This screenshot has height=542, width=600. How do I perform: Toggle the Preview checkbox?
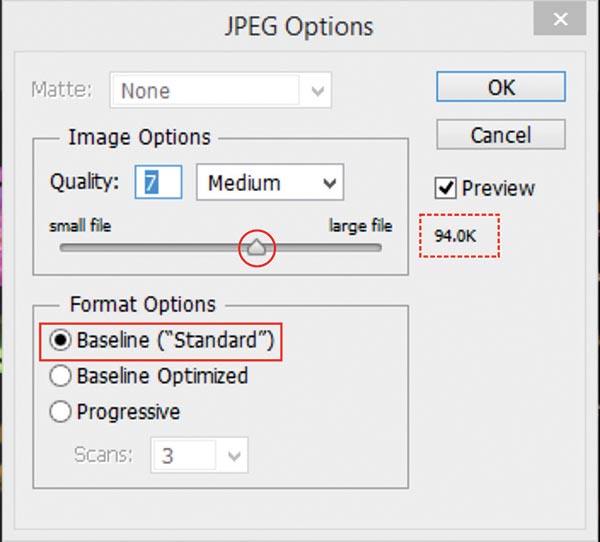446,188
